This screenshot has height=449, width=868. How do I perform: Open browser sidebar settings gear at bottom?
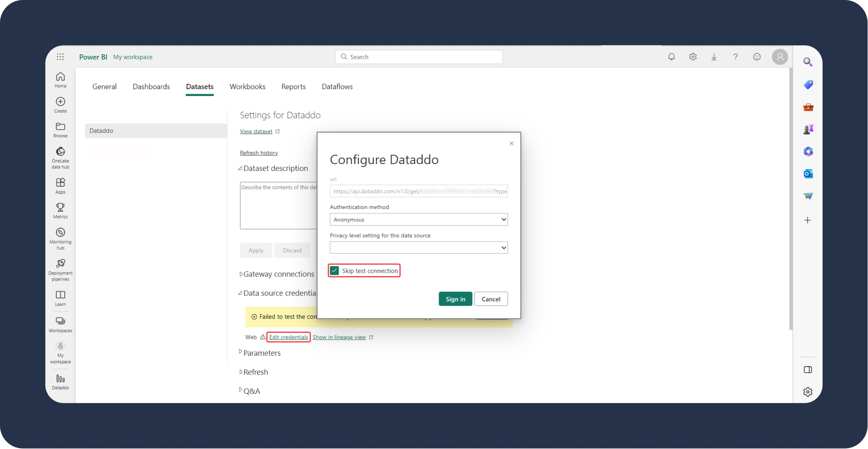point(808,392)
